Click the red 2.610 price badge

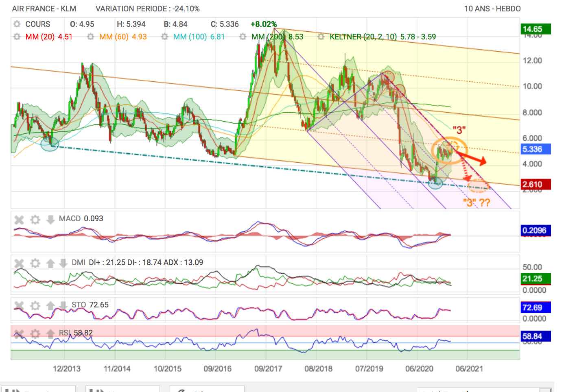tap(535, 184)
